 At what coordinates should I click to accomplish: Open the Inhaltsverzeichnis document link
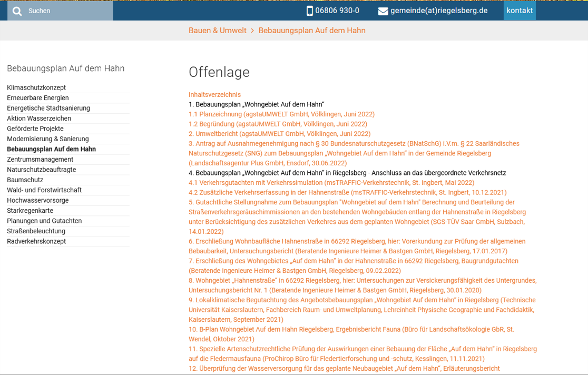pos(214,95)
